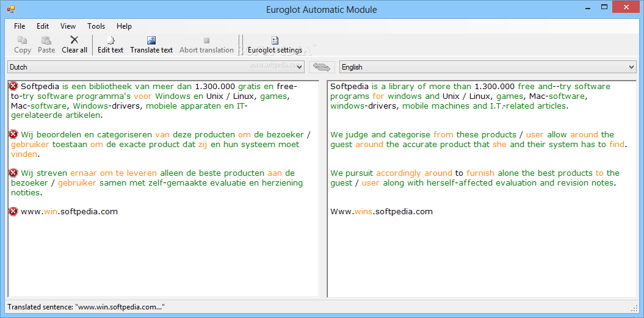Click the orange word 'win' in source URL
Image resolution: width=644 pixels, height=318 pixels.
pyautogui.click(x=49, y=212)
